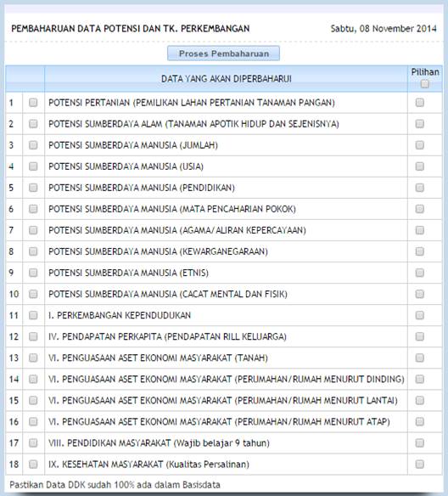
Task: Check left box for Kewarganegaraan row
Action: (33, 251)
